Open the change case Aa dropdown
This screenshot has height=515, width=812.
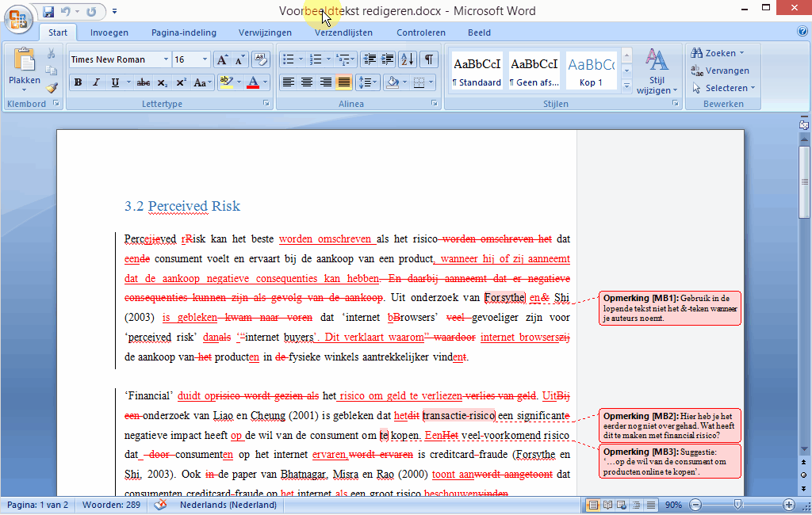pyautogui.click(x=202, y=82)
